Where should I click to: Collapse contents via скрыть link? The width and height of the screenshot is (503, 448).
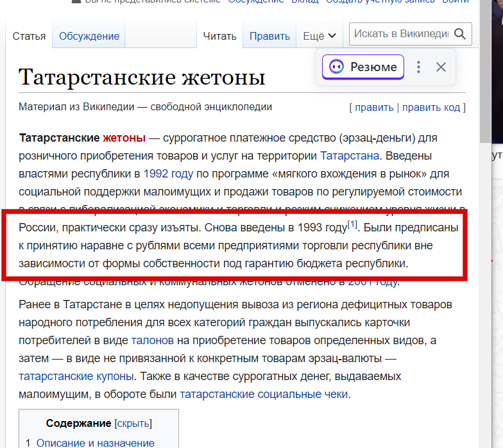tap(133, 424)
